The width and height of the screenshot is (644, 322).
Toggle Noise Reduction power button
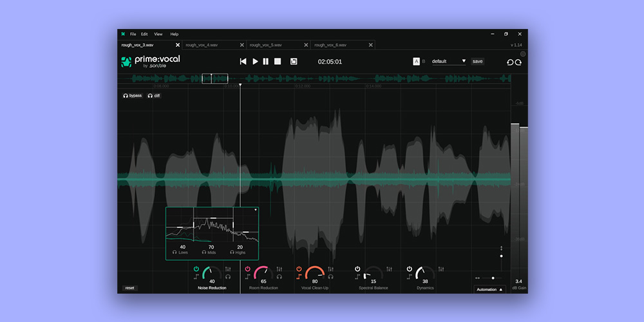(196, 268)
